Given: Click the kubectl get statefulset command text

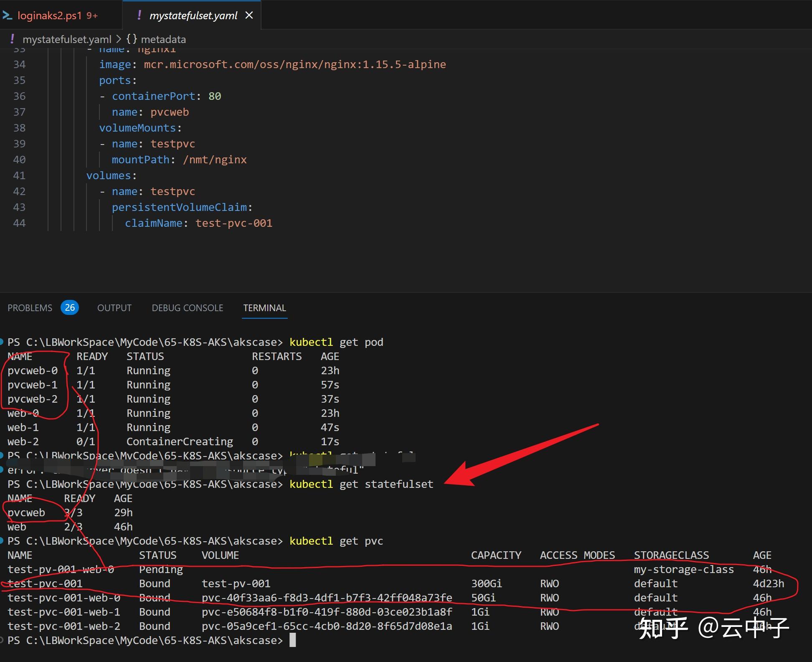Looking at the screenshot, I should click(361, 484).
